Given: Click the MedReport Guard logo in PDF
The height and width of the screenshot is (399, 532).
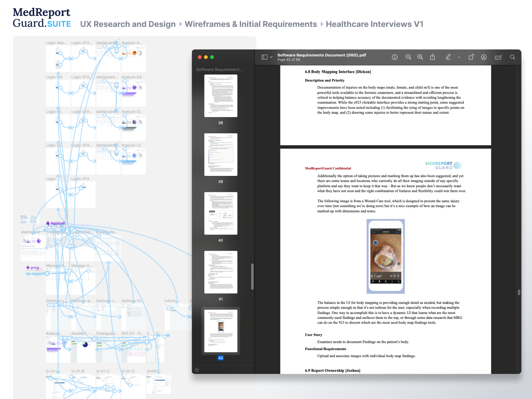Looking at the screenshot, I should point(444,165).
